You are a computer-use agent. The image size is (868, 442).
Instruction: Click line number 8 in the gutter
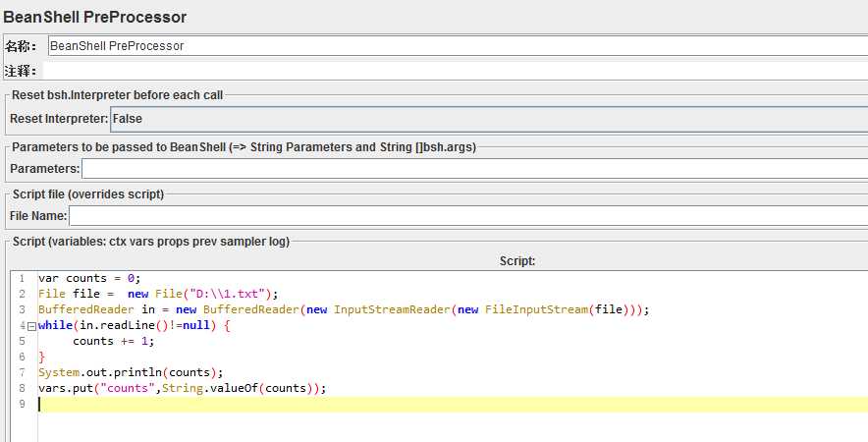click(x=22, y=388)
